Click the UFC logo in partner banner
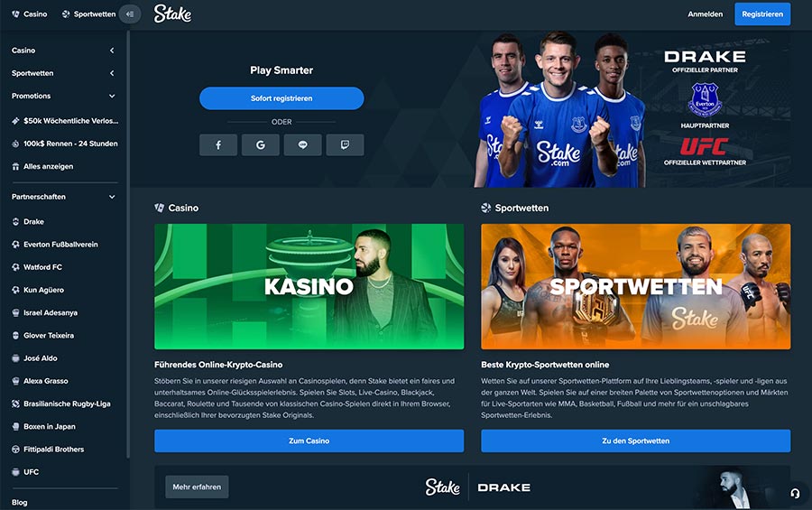The height and width of the screenshot is (510, 812). click(x=705, y=146)
